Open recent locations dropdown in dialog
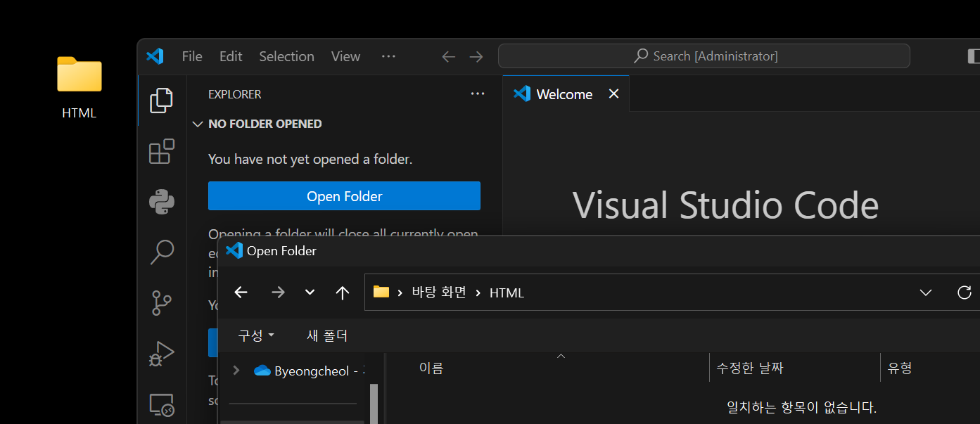980x424 pixels. pos(310,293)
